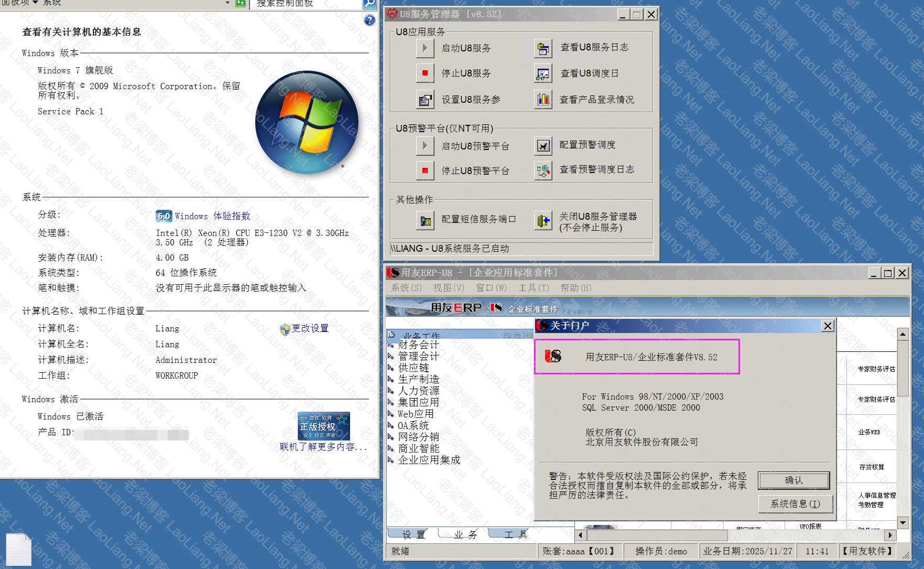The width and height of the screenshot is (924, 569).
Task: Click the Start U8 service play icon
Action: click(x=425, y=48)
